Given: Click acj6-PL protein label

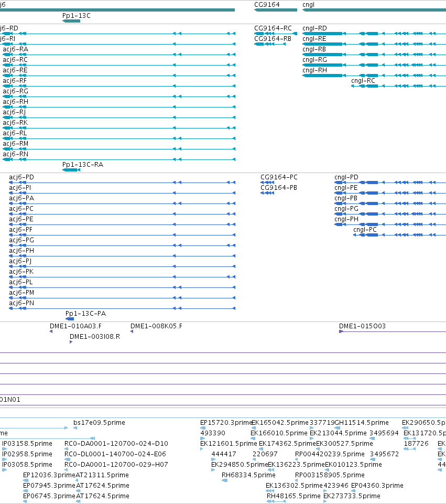Looking at the screenshot, I should tap(21, 282).
